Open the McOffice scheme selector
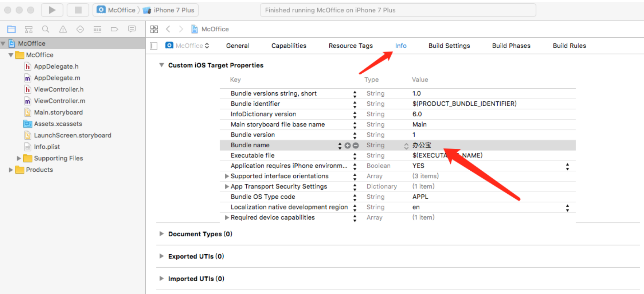The image size is (644, 294). tap(117, 10)
